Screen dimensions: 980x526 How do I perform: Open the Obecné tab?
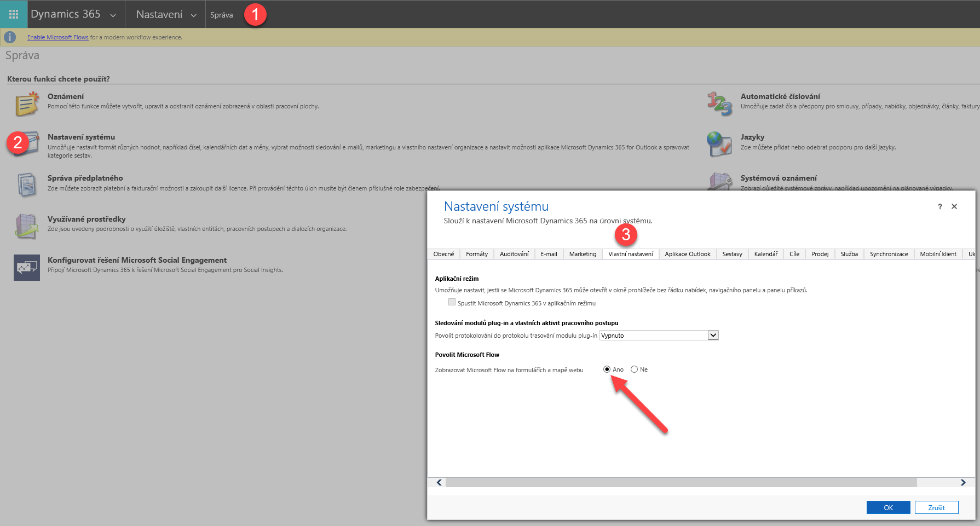click(x=443, y=254)
